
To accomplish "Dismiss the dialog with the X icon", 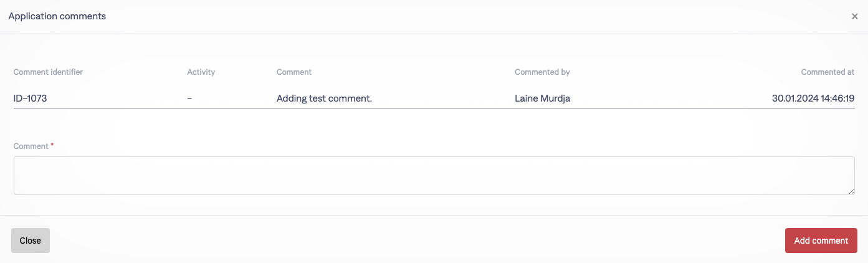I will (855, 17).
